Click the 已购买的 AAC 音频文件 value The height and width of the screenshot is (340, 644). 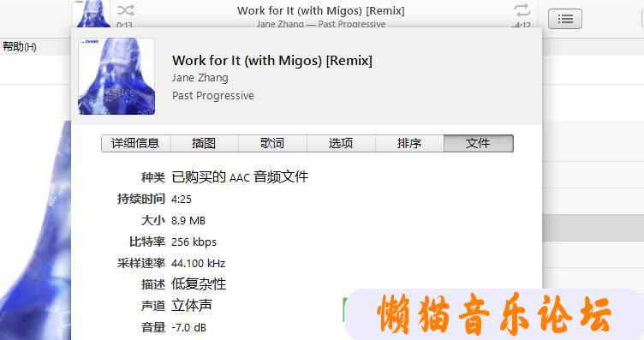coord(240,177)
